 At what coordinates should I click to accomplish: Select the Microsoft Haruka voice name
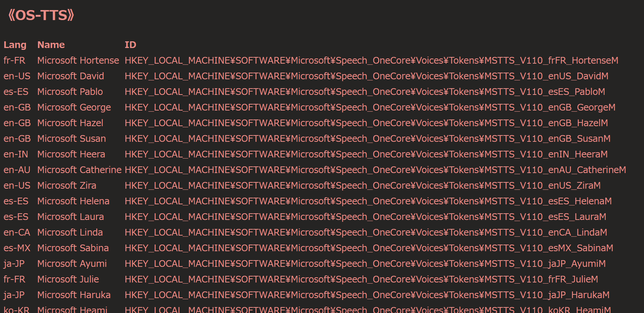(x=74, y=295)
